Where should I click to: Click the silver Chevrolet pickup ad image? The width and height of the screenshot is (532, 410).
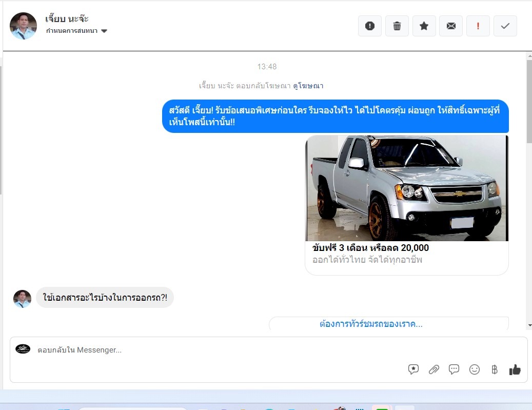pos(407,188)
